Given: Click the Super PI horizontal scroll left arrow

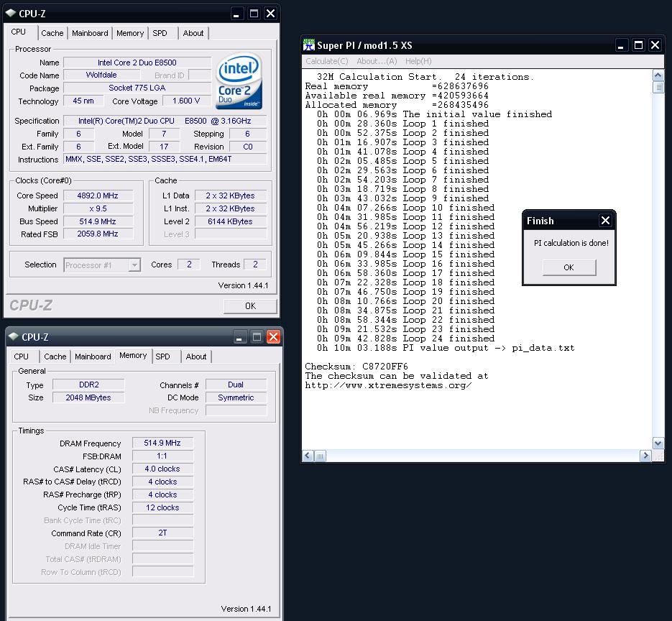Looking at the screenshot, I should [x=308, y=456].
